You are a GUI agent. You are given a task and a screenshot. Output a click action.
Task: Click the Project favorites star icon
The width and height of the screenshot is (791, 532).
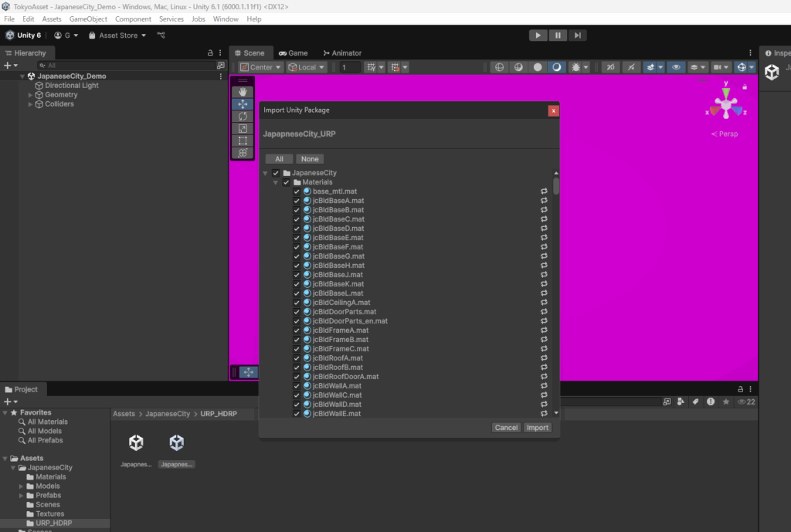pyautogui.click(x=726, y=402)
